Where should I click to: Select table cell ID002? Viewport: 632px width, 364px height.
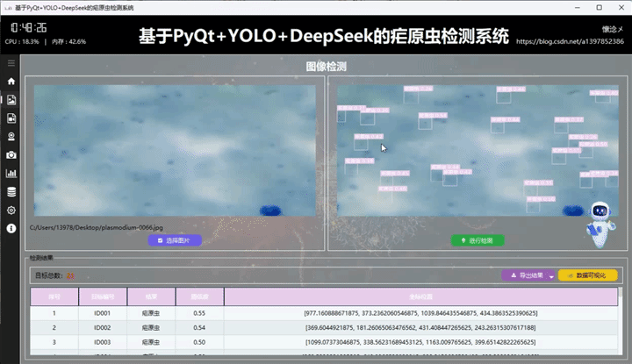coord(103,327)
